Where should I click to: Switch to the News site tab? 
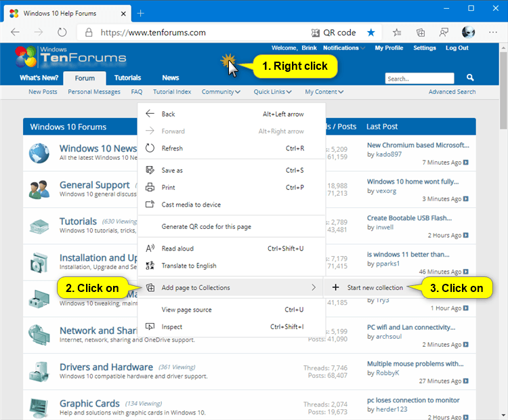(x=171, y=78)
